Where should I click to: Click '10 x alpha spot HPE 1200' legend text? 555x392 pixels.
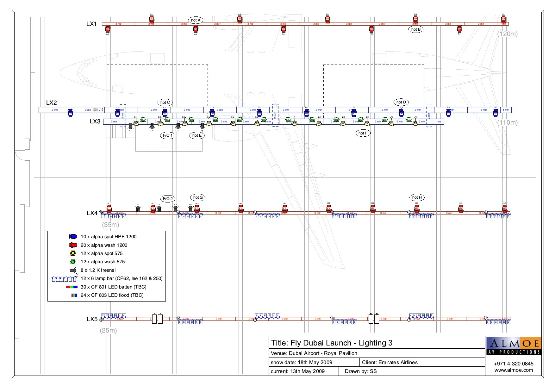pos(109,236)
